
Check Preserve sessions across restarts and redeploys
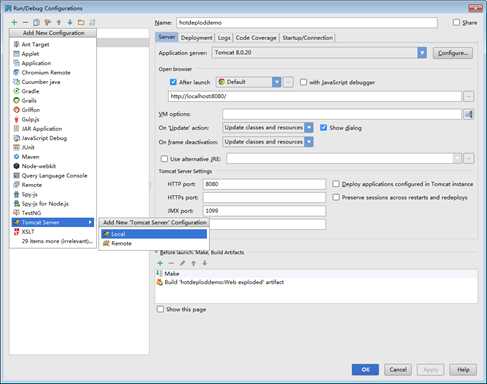336,197
